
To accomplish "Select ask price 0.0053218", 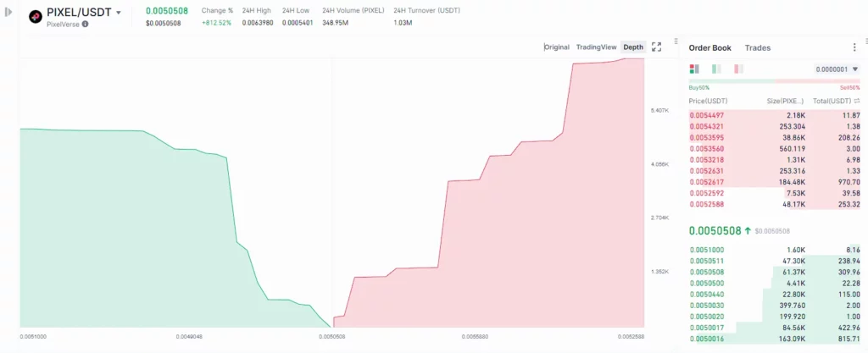I will coord(706,160).
